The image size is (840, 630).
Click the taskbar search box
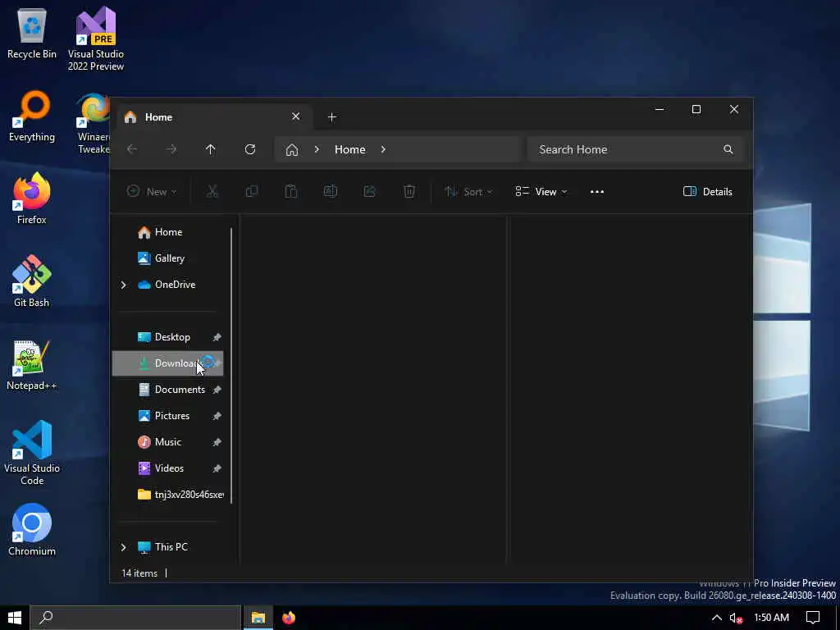[x=135, y=618]
